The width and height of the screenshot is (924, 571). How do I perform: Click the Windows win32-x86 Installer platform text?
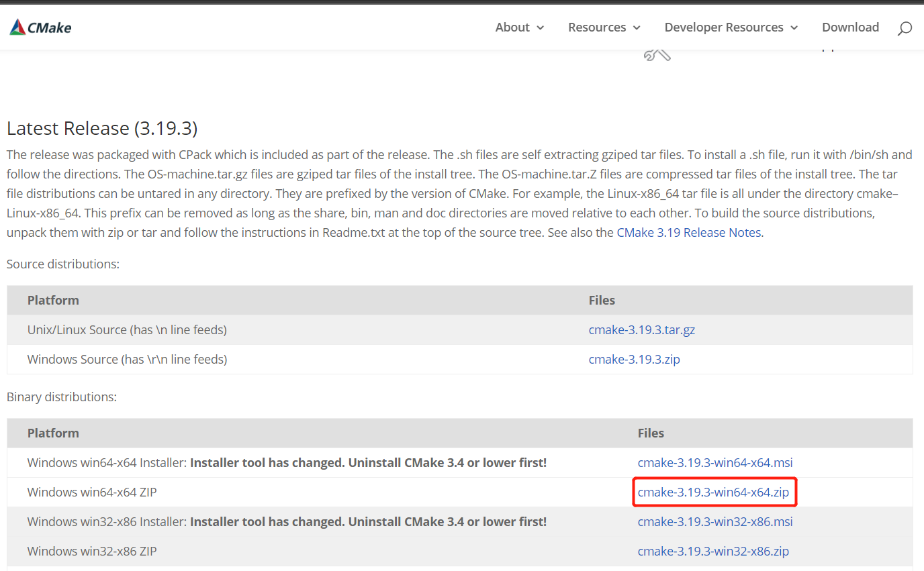[x=287, y=522]
